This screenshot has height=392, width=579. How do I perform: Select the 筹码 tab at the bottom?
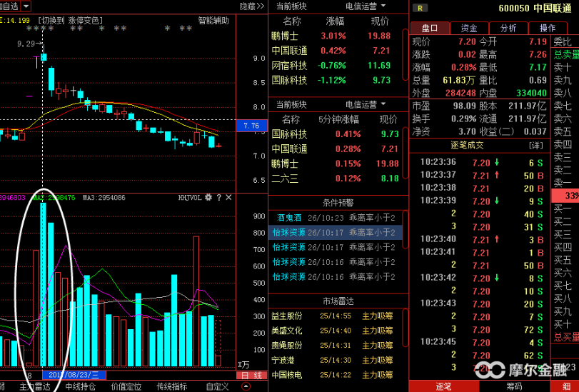click(514, 386)
